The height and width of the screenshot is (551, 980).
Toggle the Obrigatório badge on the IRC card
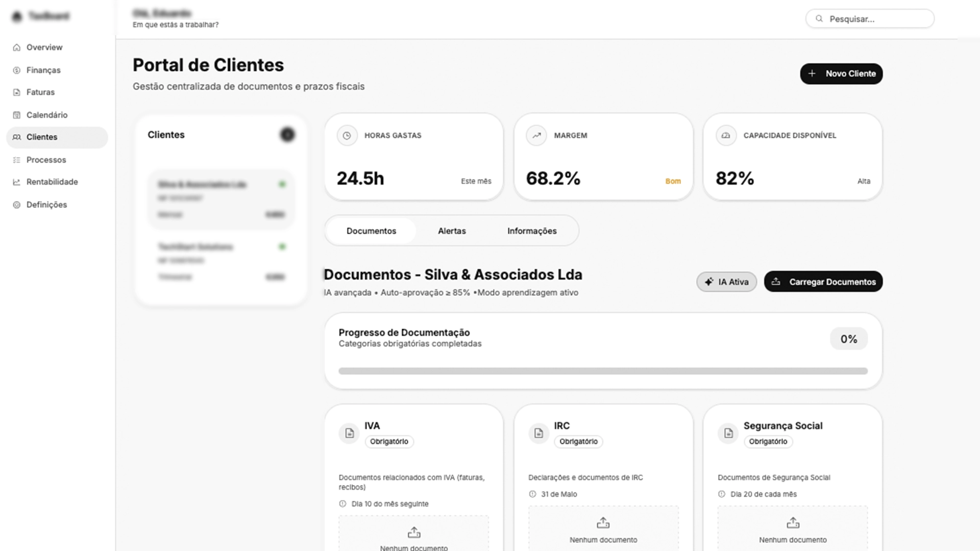click(x=578, y=441)
